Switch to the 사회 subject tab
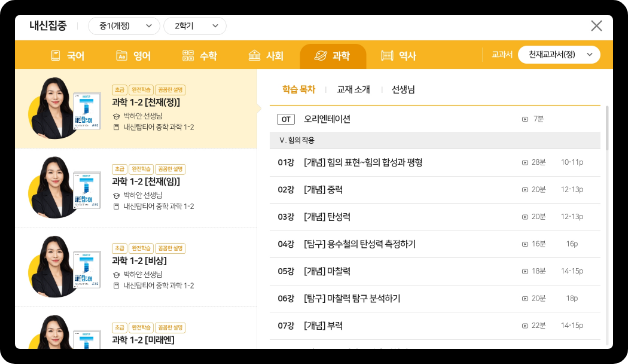The image size is (628, 364). 266,56
